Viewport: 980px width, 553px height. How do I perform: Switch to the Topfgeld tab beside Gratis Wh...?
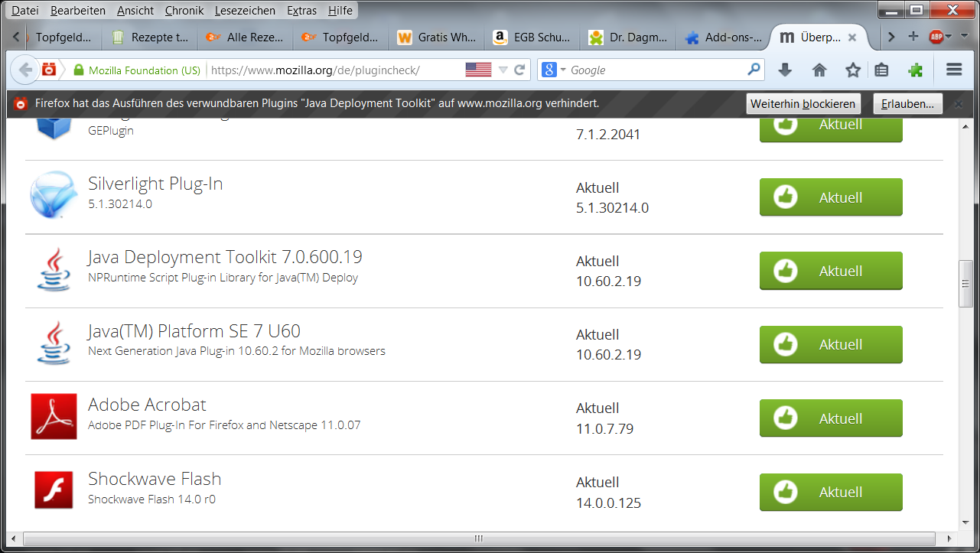tap(341, 37)
